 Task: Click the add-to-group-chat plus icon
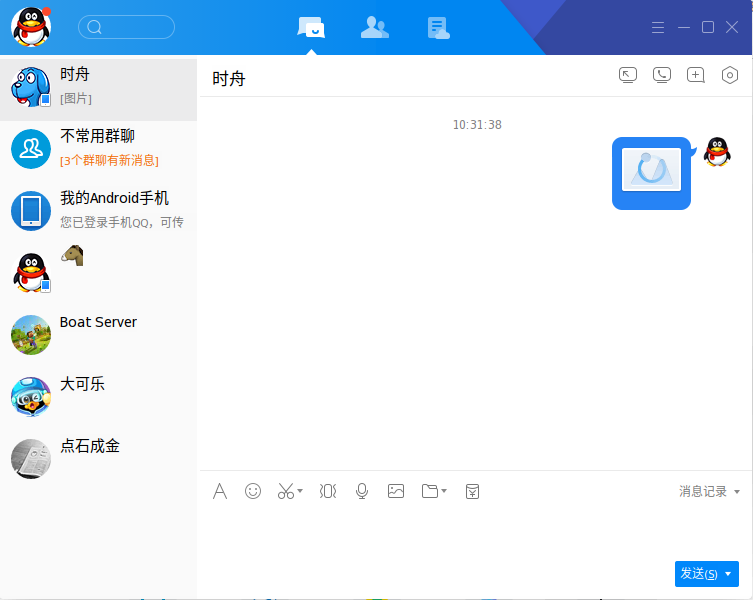coord(696,75)
